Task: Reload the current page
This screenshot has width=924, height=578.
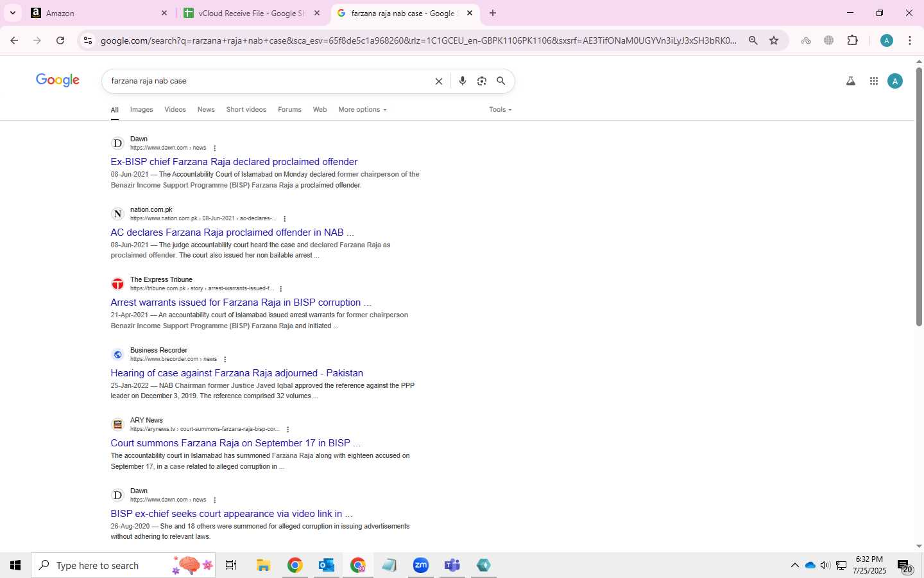Action: (60, 40)
